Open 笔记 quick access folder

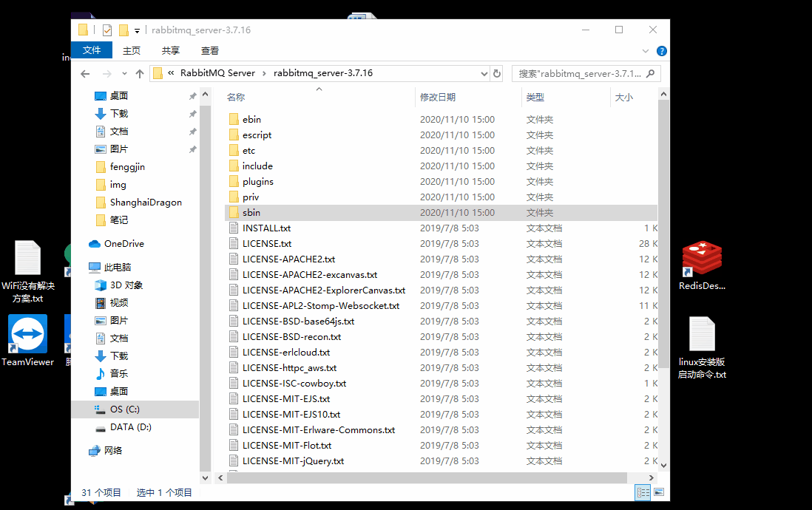[112, 220]
